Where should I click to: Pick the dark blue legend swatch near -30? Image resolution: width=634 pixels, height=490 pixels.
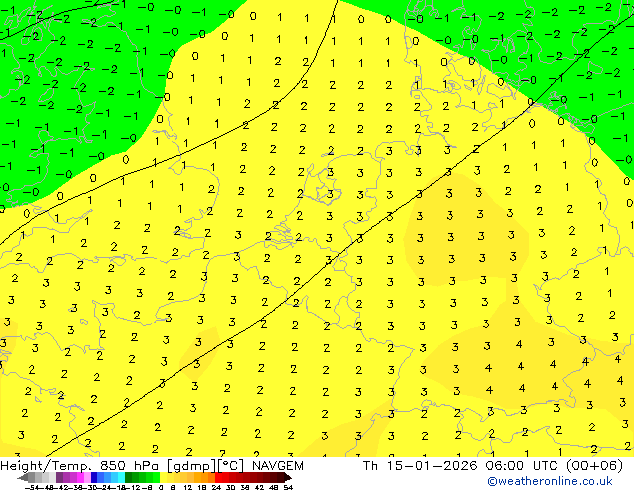click(x=94, y=477)
